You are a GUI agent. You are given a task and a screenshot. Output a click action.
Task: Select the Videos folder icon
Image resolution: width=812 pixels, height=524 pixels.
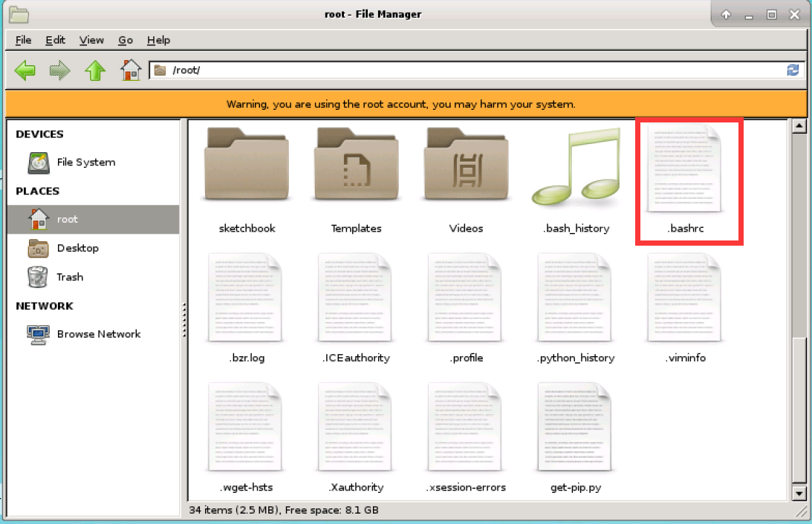(466, 164)
